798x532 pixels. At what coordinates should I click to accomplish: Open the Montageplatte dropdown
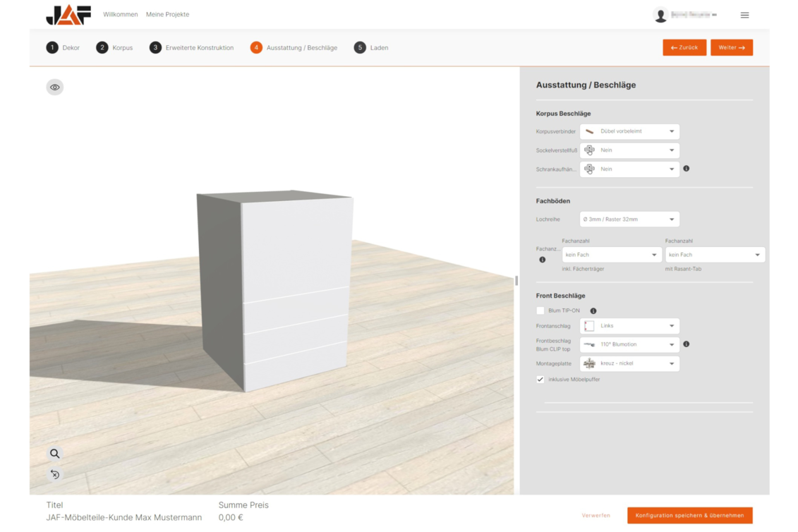[629, 363]
